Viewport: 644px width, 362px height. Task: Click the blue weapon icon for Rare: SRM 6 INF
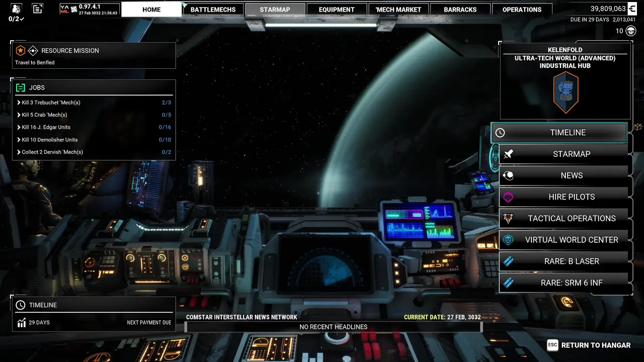508,283
